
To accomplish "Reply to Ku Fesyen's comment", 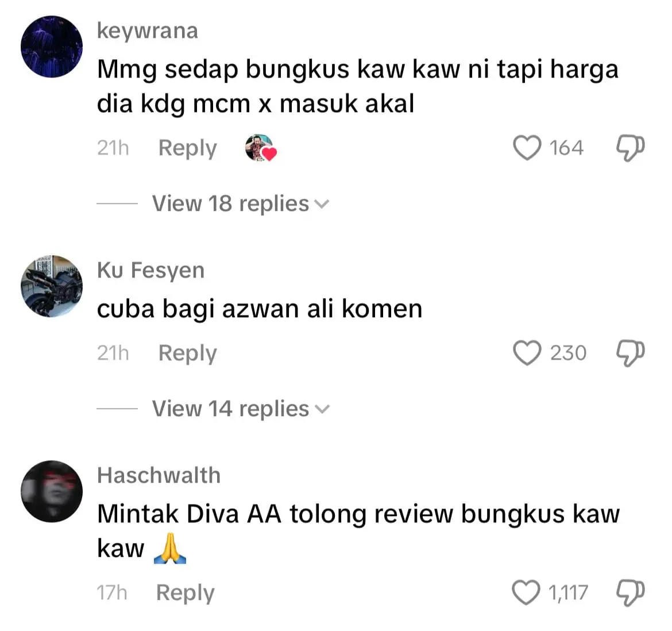I will tap(188, 353).
